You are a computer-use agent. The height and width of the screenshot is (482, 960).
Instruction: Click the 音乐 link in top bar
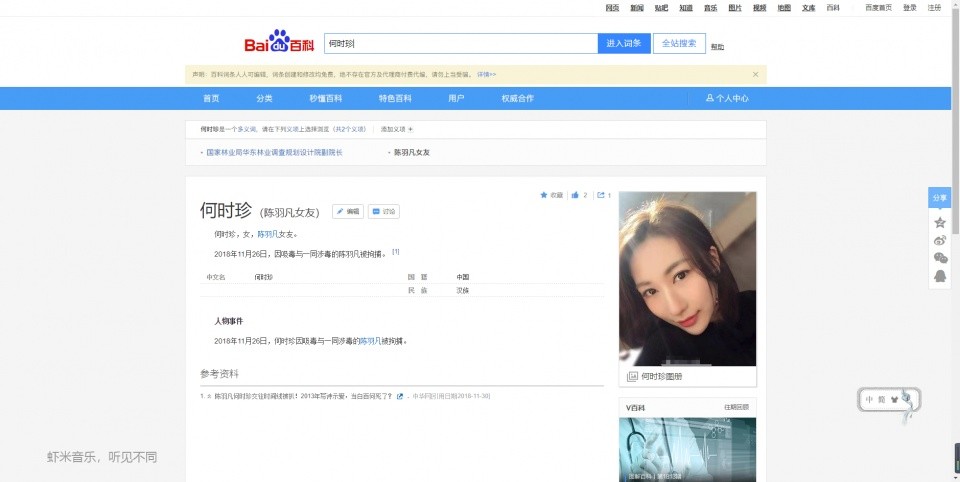(710, 8)
